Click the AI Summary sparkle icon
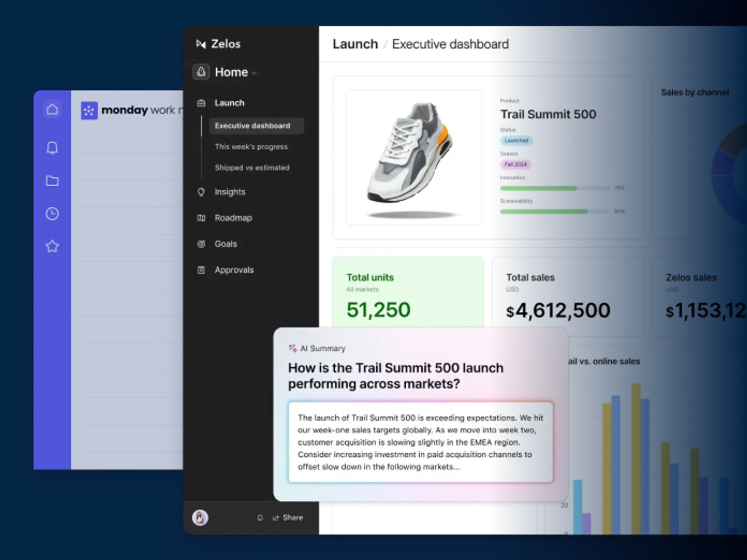 293,348
